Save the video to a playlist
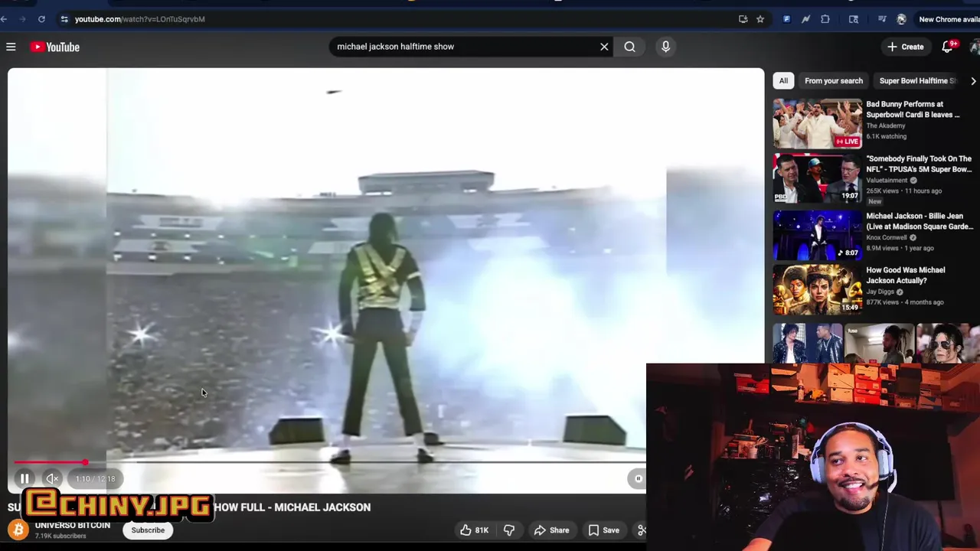 click(x=603, y=530)
